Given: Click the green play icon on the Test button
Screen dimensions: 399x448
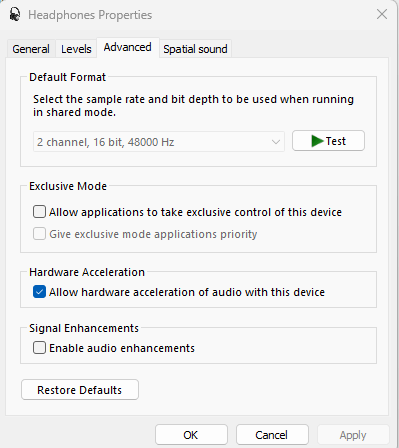Looking at the screenshot, I should [317, 141].
